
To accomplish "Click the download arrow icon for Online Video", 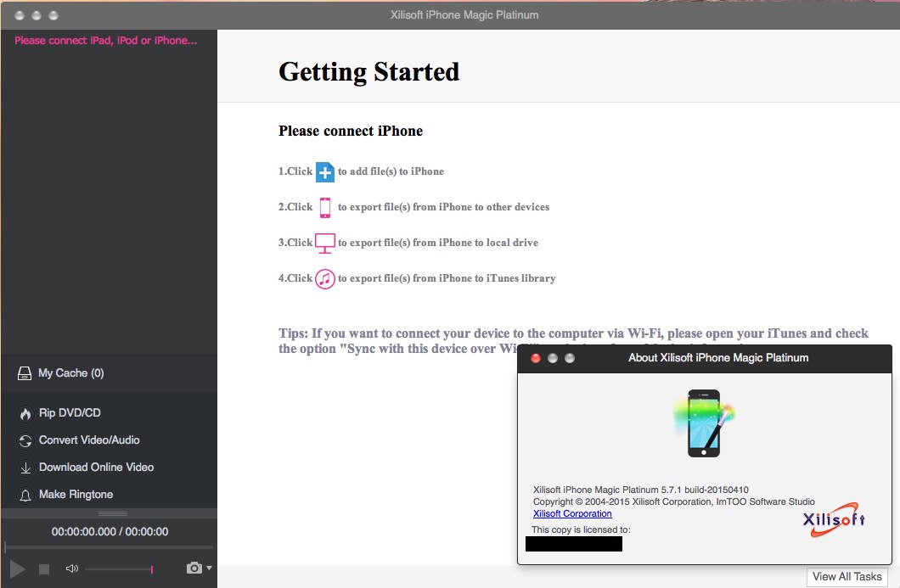I will point(25,468).
